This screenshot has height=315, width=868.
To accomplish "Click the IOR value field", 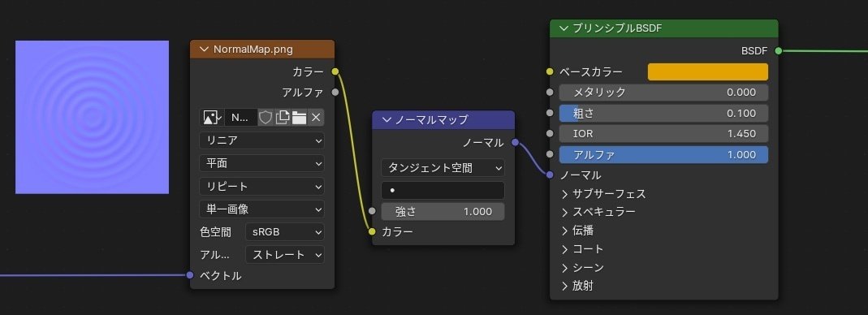I will tap(663, 133).
